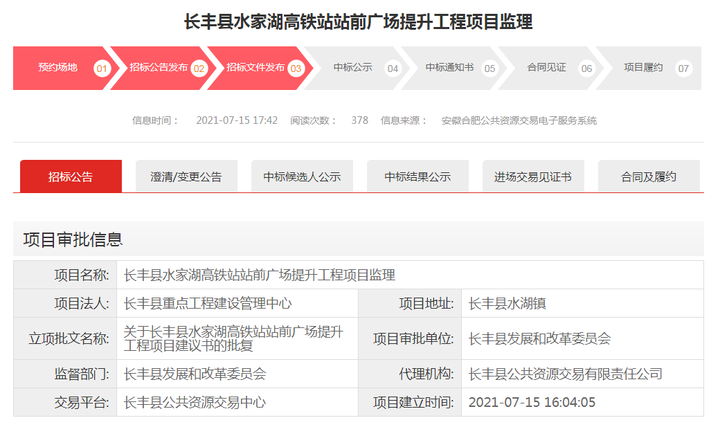Screen dimensions: 720x427
Task: Click the 项目名称 value cell in the table
Action: [410, 275]
